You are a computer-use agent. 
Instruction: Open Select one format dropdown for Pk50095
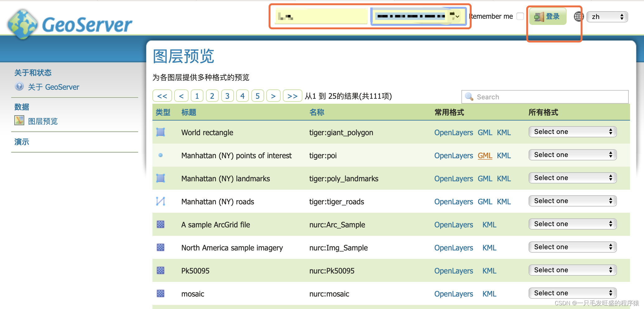572,270
